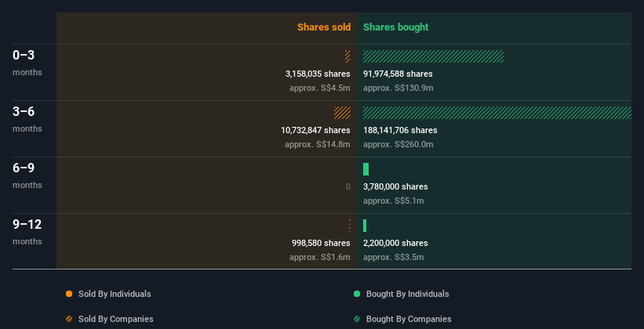Click the 3–6 months row label
Screen dimensions: 644x329
click(27, 119)
